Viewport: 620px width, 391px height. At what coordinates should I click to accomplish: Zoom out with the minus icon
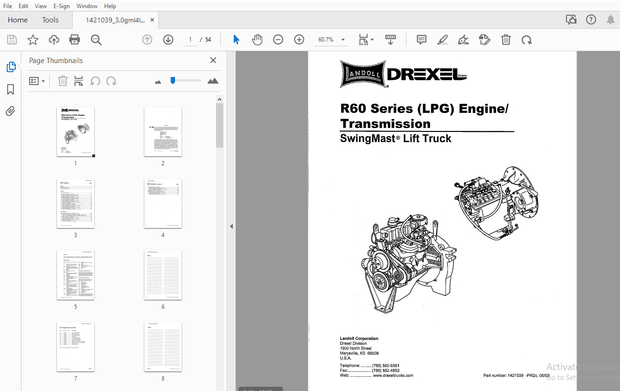278,40
